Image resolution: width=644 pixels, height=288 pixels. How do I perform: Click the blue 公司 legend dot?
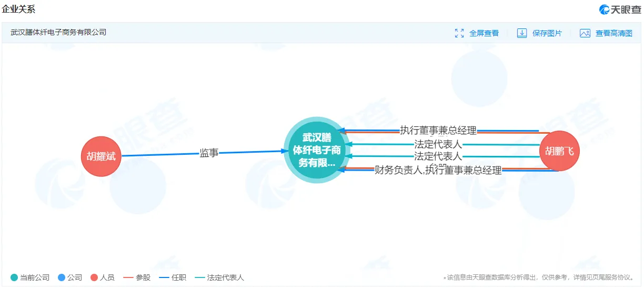coord(62,277)
